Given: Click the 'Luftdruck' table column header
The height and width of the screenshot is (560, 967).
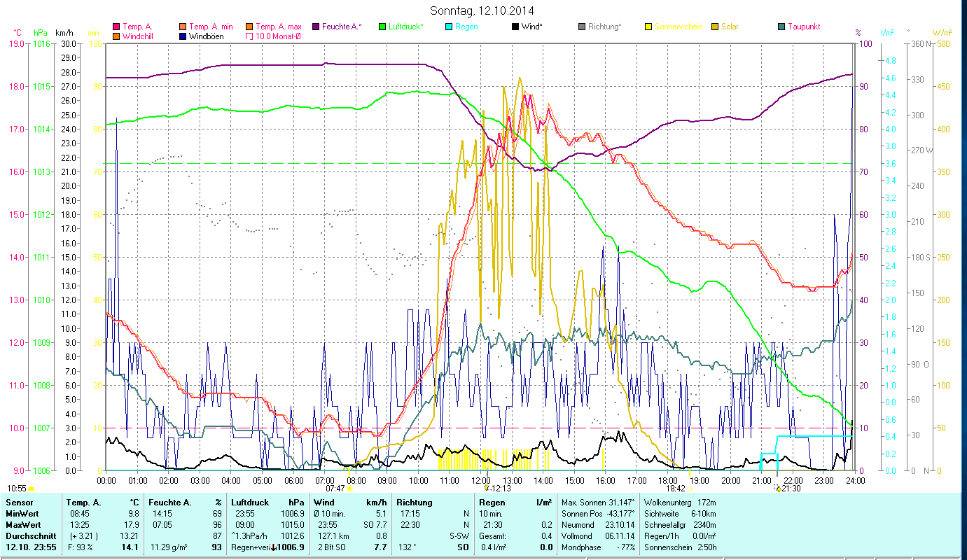Looking at the screenshot, I should click(x=251, y=503).
